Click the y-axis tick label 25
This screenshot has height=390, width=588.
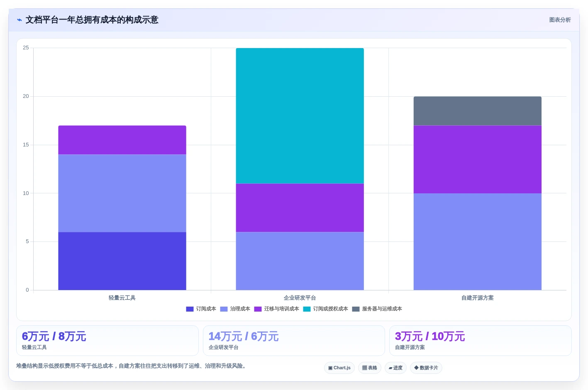26,48
